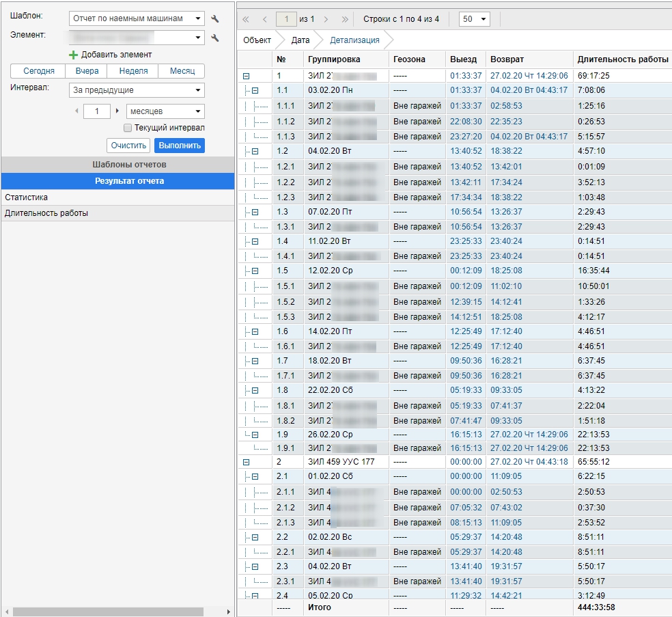This screenshot has height=617, width=672.
Task: Open Длительность работы report in results list
Action: pyautogui.click(x=46, y=213)
